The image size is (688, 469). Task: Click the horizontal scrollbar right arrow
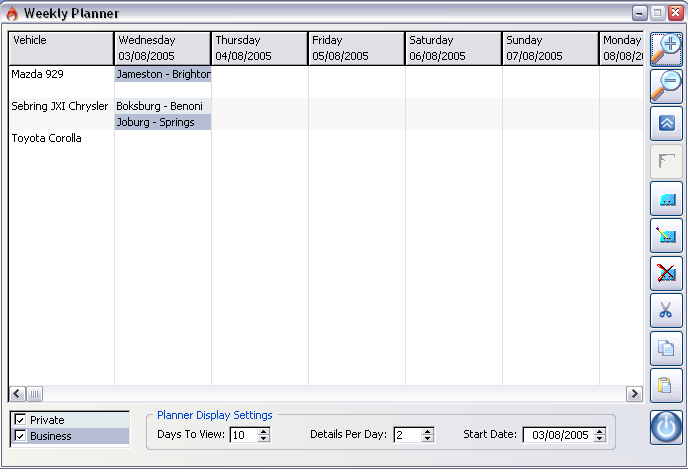pos(632,394)
